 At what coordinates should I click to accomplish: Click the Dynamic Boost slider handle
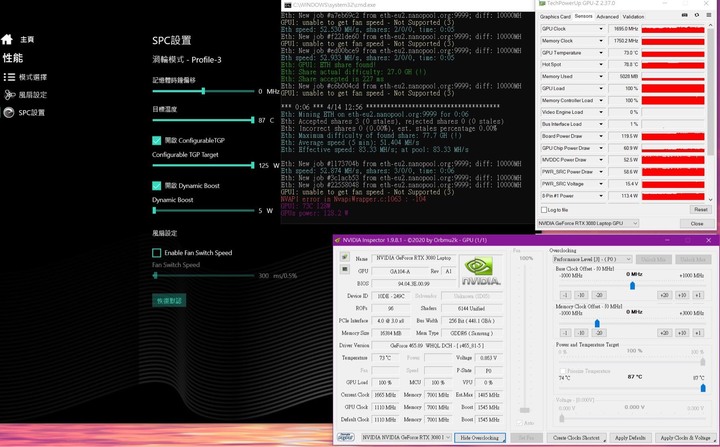[154, 210]
